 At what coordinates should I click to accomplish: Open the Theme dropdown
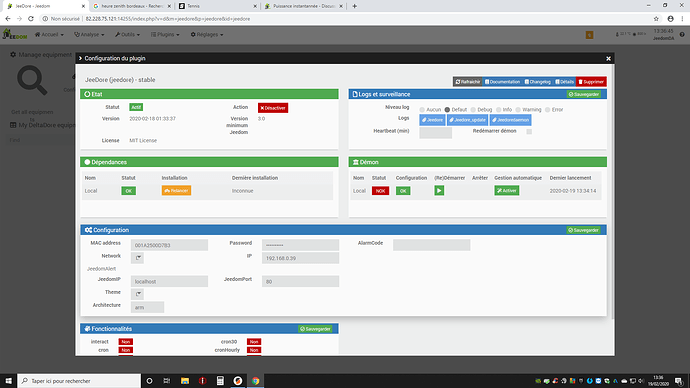[x=138, y=294]
